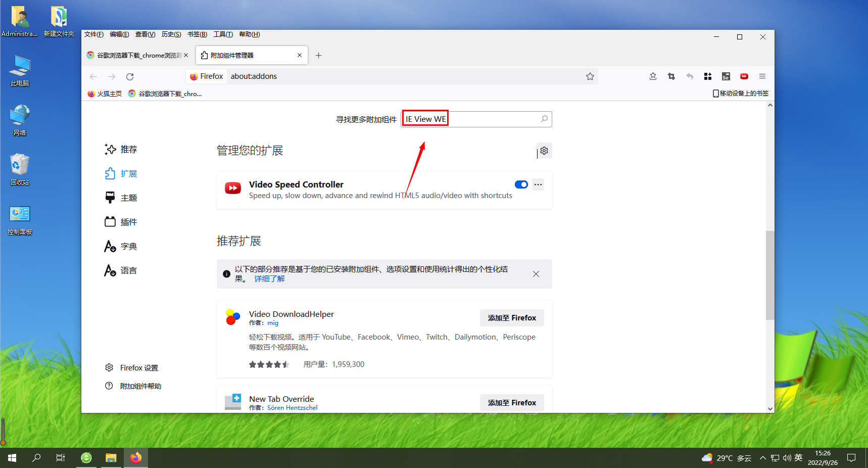
Task: Close the Chrome download tab
Action: click(186, 55)
